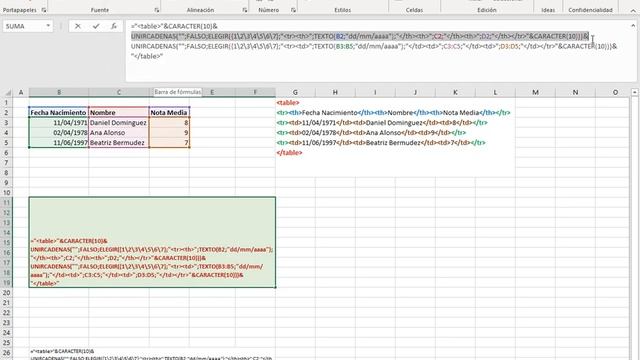Click cell 'Ana Alonso'
Image resolution: width=640 pixels, height=360 pixels.
click(x=119, y=133)
